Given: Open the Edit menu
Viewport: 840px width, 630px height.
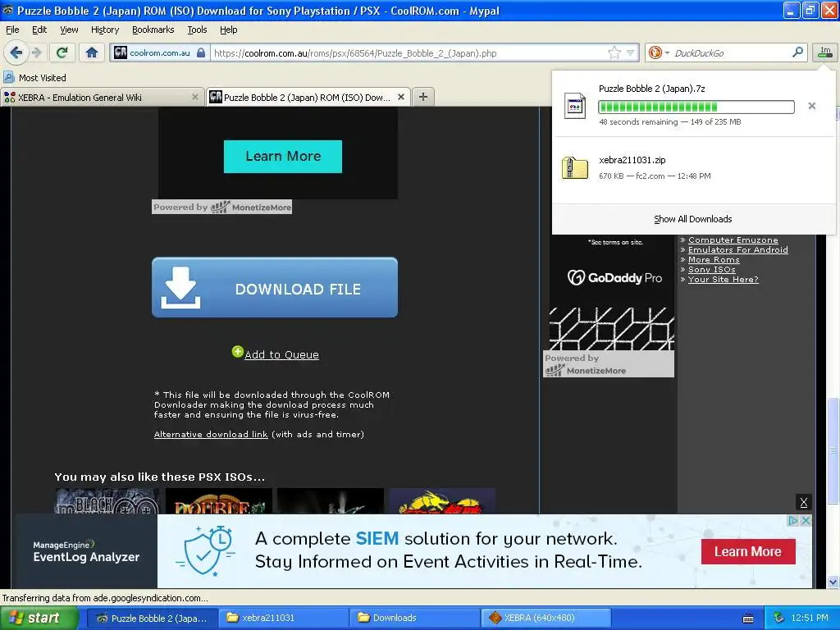Looking at the screenshot, I should (x=39, y=30).
